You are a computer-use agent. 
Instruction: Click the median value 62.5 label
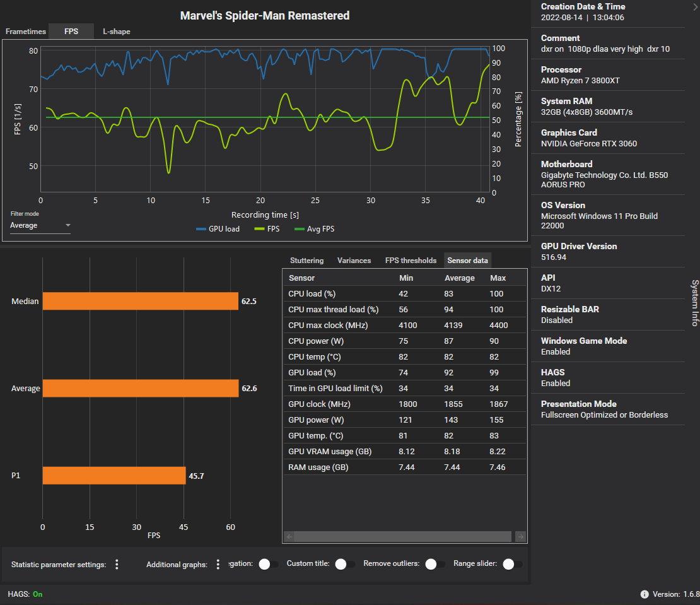click(249, 302)
